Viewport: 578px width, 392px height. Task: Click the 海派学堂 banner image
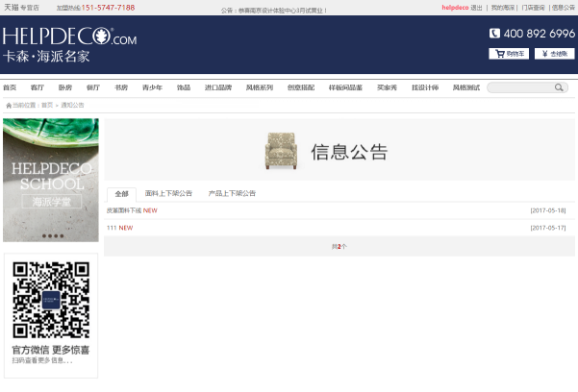(x=51, y=178)
